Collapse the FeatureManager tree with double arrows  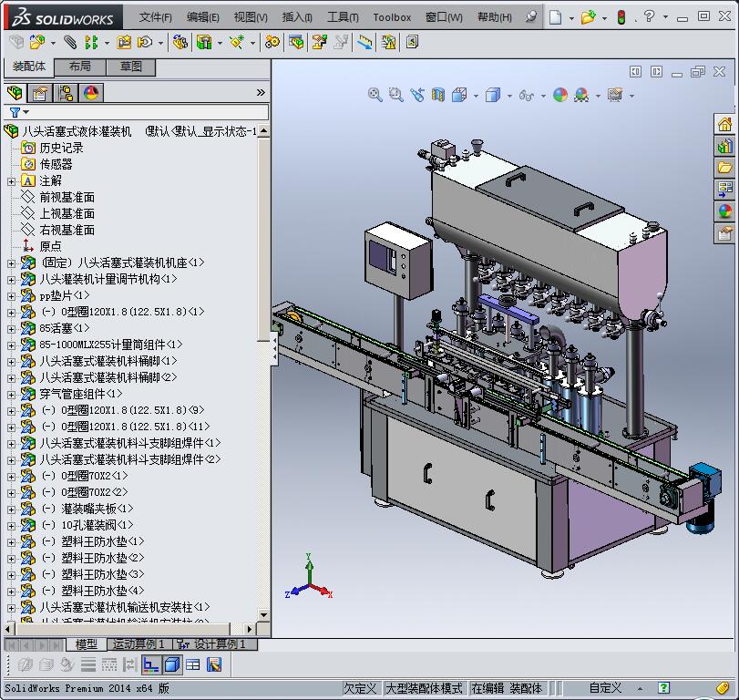coord(262,92)
